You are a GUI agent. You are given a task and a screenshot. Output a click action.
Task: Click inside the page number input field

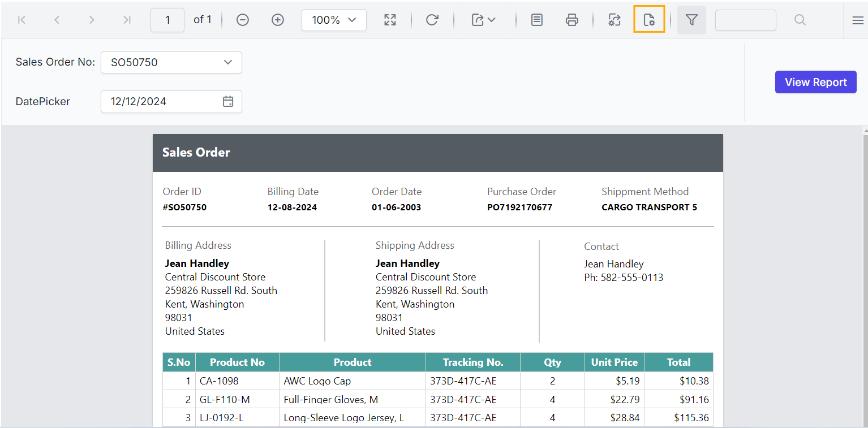(x=167, y=19)
